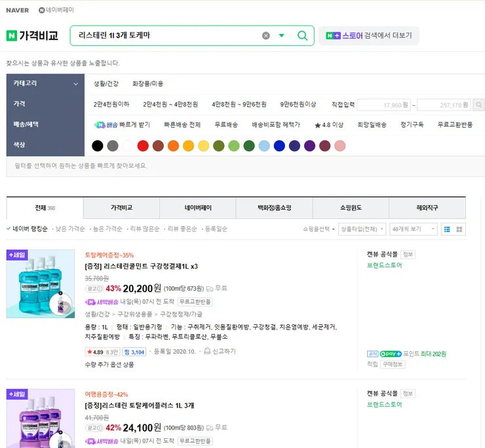Click the Naver price comparison logo
The image size is (485, 448).
pyautogui.click(x=32, y=35)
